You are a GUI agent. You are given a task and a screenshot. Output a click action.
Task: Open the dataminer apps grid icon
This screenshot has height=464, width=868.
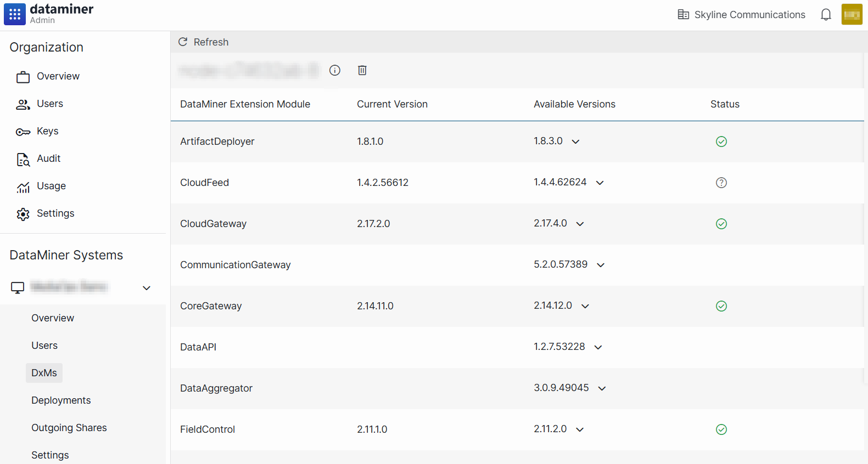15,14
